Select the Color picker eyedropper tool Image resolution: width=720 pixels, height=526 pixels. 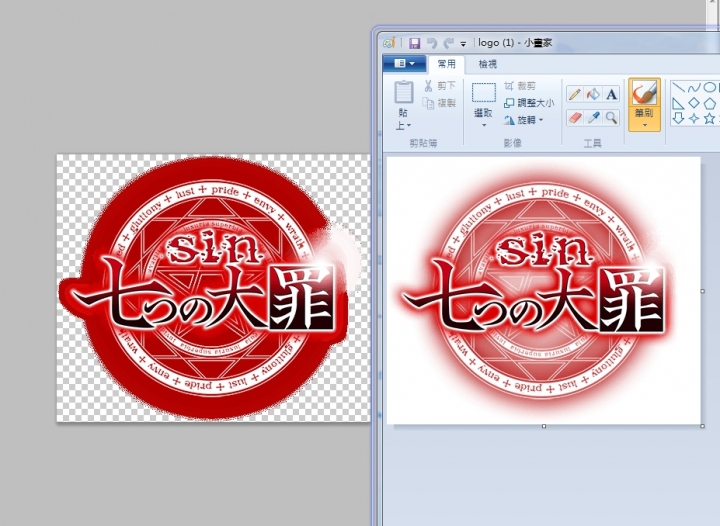click(x=593, y=118)
